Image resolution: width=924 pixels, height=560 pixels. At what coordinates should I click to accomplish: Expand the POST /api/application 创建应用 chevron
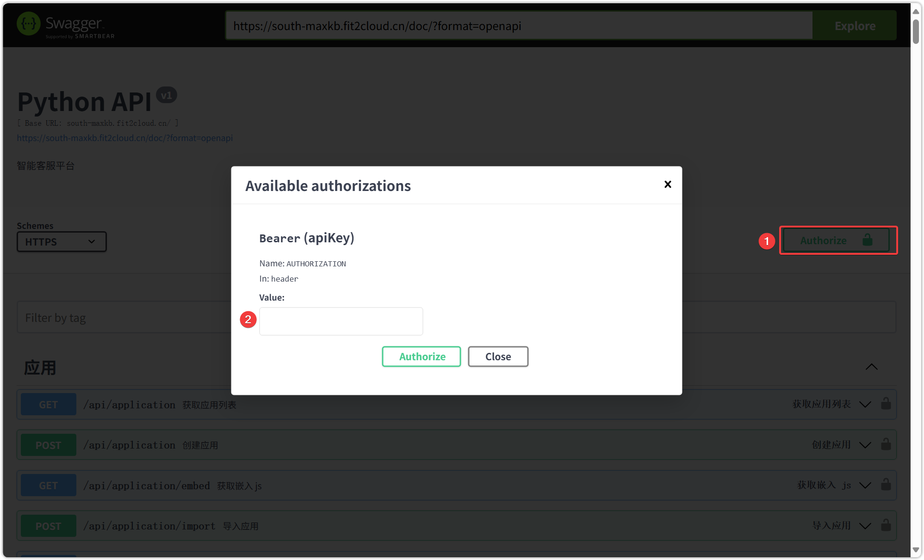click(x=865, y=445)
